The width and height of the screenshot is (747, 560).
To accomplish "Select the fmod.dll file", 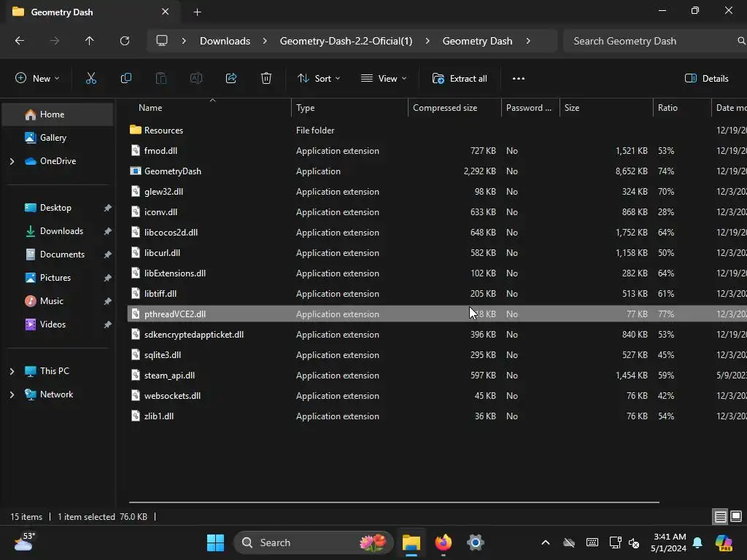I will click(160, 150).
